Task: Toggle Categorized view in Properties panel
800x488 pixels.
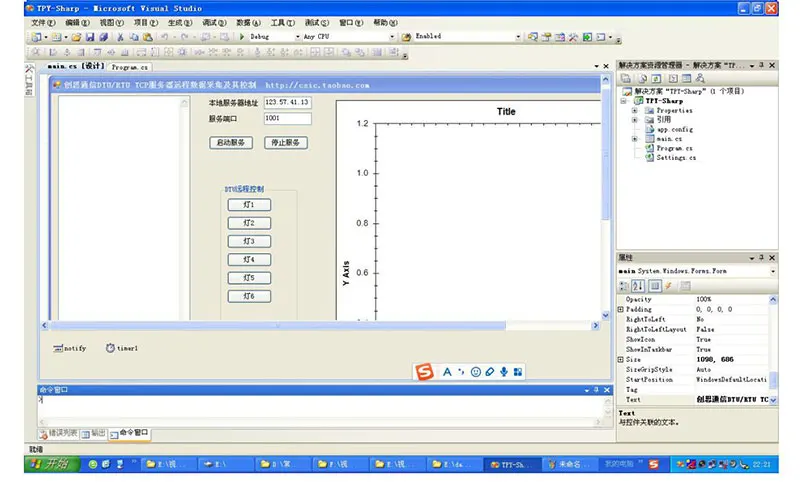Action: 623,286
